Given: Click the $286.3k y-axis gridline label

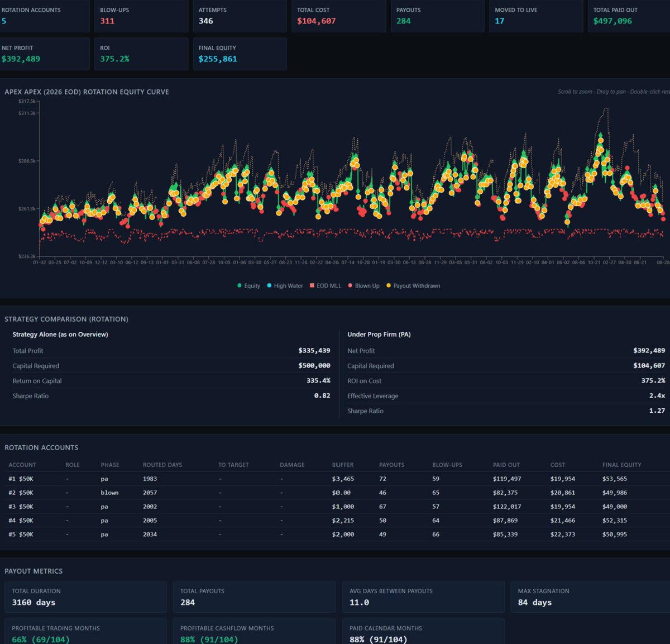Looking at the screenshot, I should [27, 161].
